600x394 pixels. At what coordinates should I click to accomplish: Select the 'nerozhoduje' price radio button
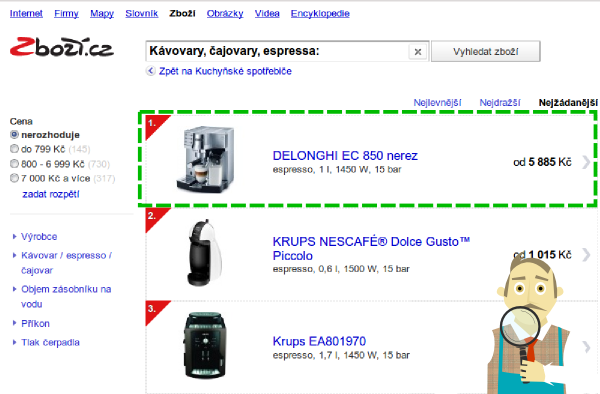click(14, 135)
